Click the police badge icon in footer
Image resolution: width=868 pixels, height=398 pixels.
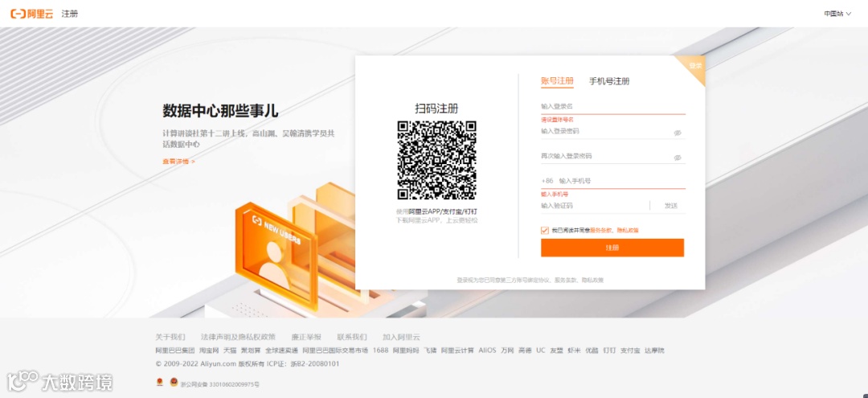pos(174,383)
